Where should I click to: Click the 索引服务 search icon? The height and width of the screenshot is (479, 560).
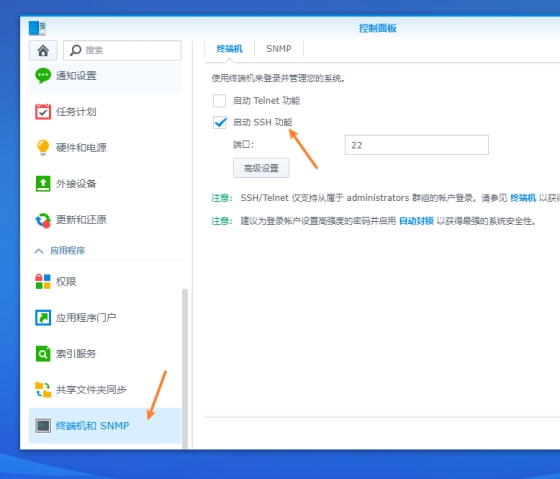point(43,354)
